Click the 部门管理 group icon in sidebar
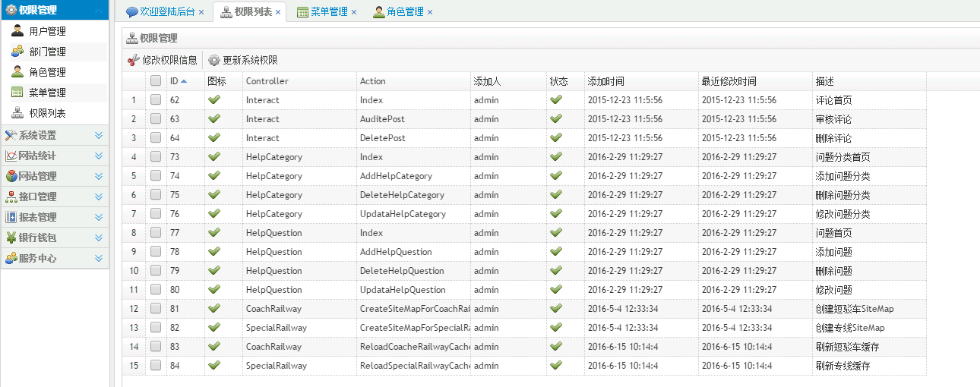 17,52
